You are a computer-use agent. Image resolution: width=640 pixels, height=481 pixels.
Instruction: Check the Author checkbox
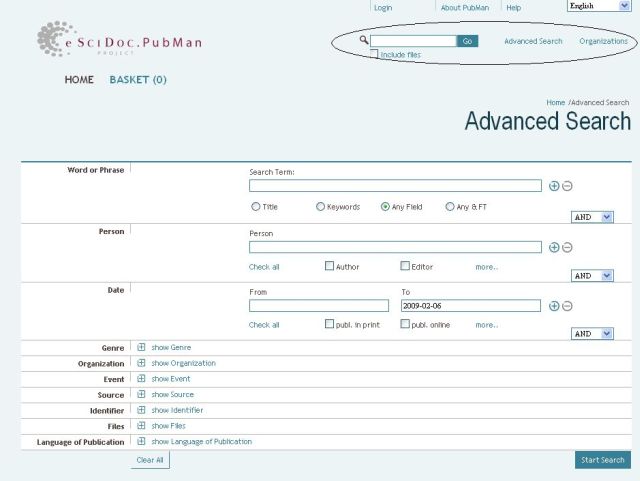click(329, 267)
